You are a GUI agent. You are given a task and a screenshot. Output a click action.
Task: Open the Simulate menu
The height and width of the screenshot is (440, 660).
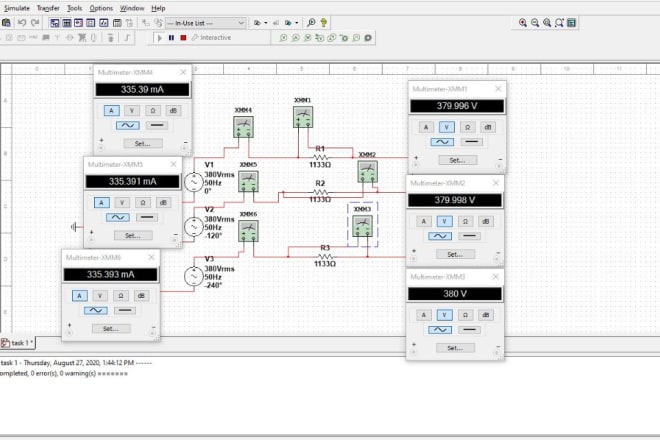(x=17, y=8)
